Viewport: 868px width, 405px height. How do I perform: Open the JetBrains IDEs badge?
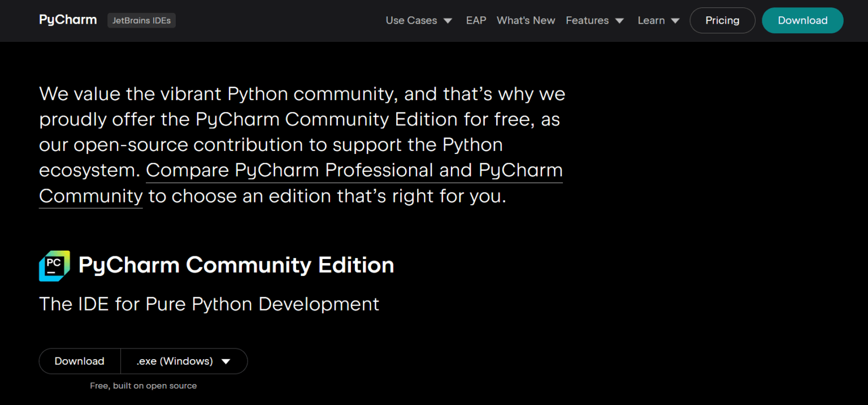coord(141,20)
